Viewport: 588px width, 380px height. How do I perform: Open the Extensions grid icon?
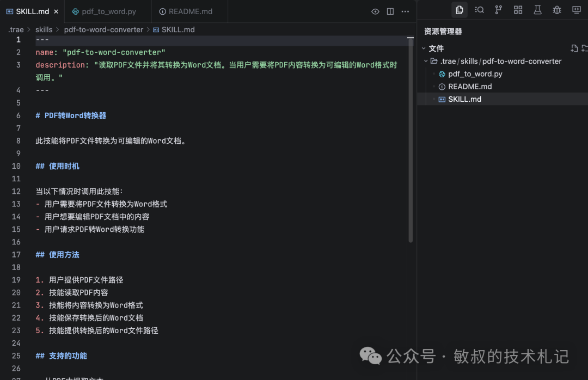point(518,9)
